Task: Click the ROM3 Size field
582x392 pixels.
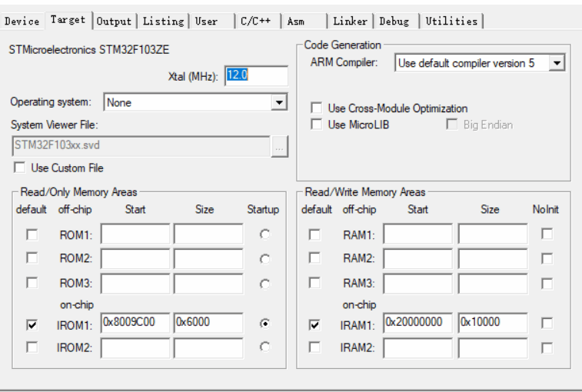Action: point(208,284)
